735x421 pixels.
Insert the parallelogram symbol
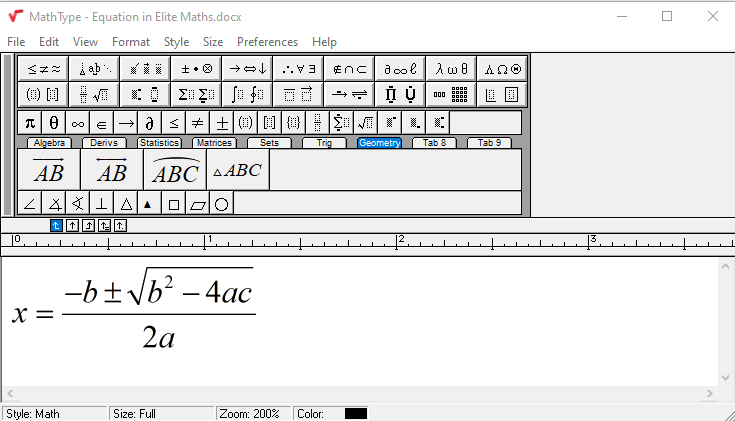(x=198, y=204)
